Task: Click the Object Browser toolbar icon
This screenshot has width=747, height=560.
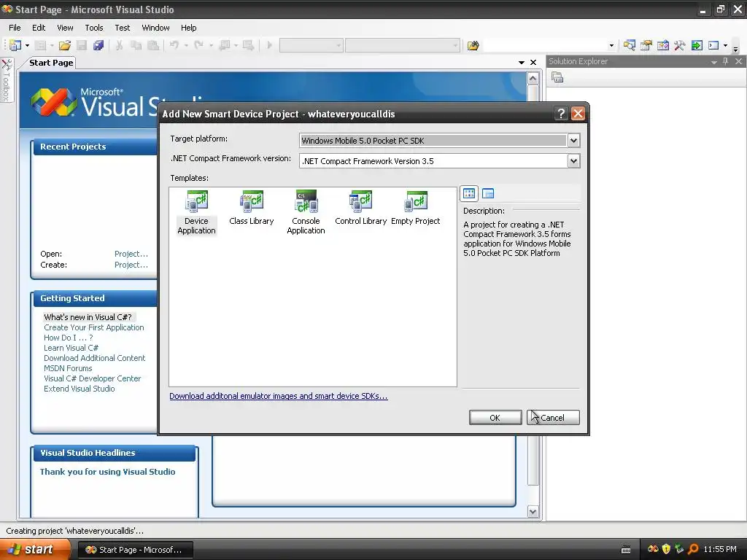Action: (x=662, y=46)
